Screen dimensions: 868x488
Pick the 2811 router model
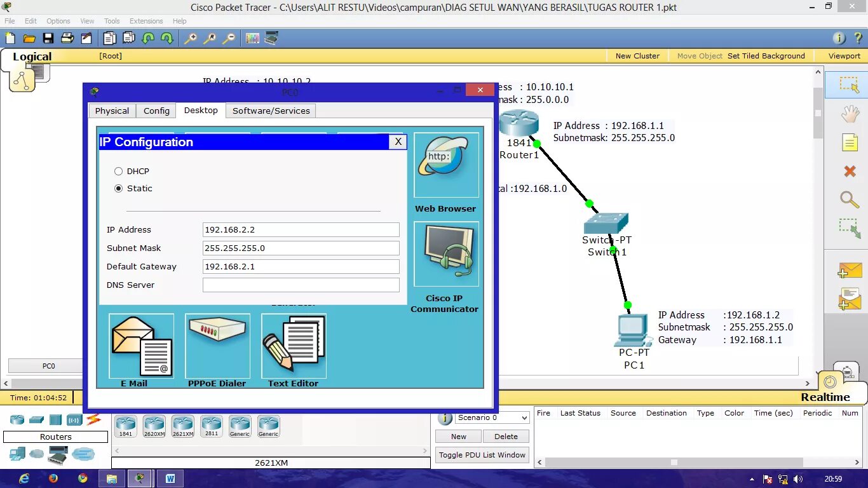[212, 426]
